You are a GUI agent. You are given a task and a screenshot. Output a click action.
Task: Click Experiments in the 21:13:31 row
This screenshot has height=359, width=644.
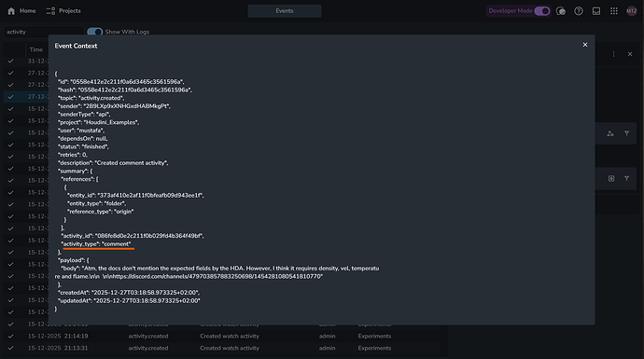[x=374, y=348]
